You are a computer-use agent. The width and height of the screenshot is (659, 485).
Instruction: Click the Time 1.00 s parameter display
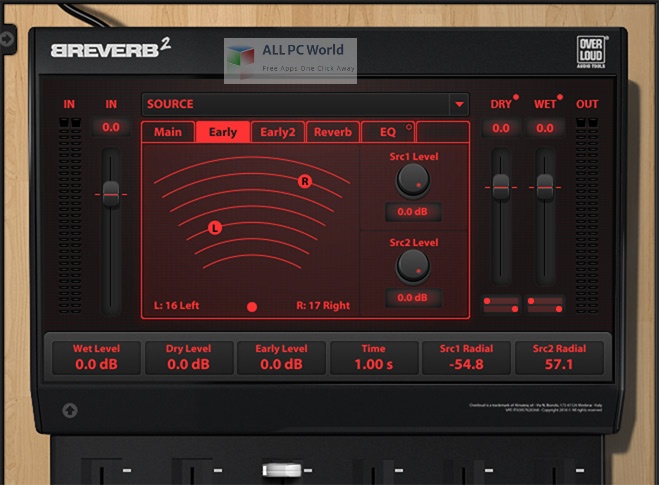[374, 358]
